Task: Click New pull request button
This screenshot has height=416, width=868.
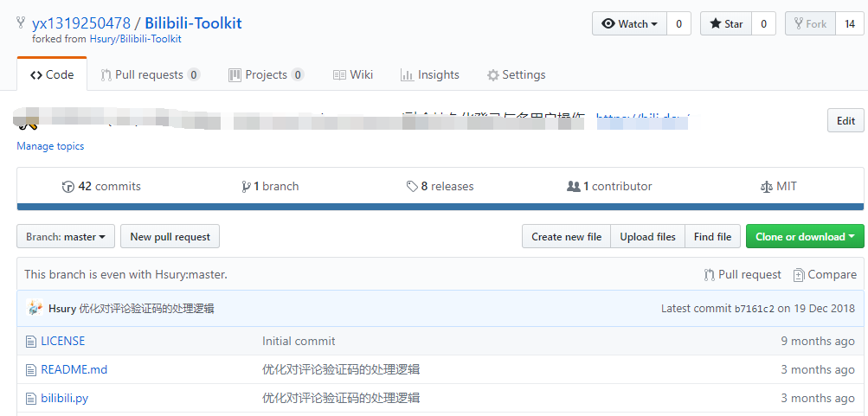Action: [170, 237]
